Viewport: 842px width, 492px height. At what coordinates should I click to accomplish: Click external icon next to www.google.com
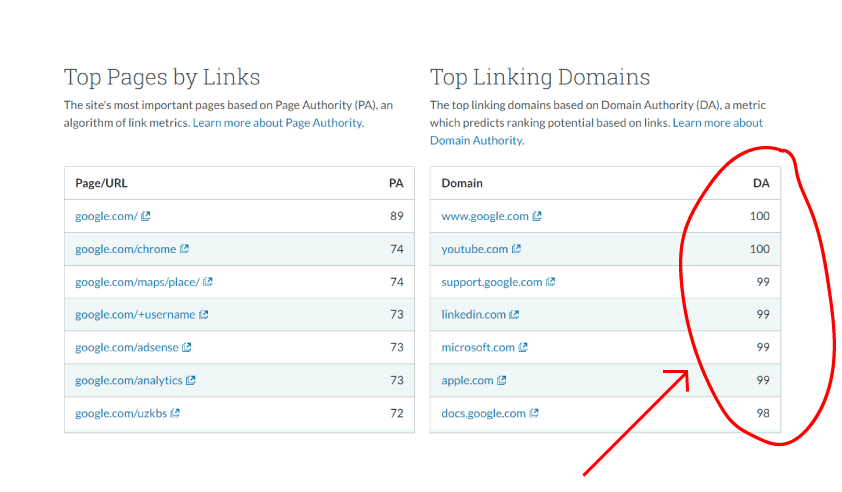(537, 216)
